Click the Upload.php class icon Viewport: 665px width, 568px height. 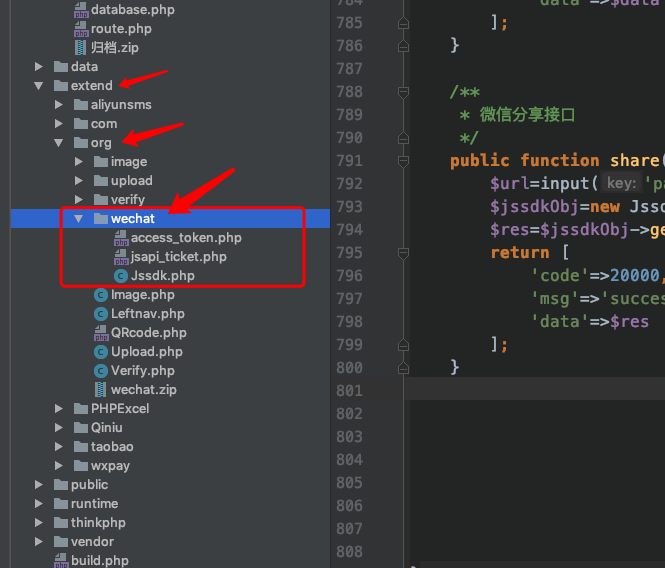pyautogui.click(x=101, y=352)
